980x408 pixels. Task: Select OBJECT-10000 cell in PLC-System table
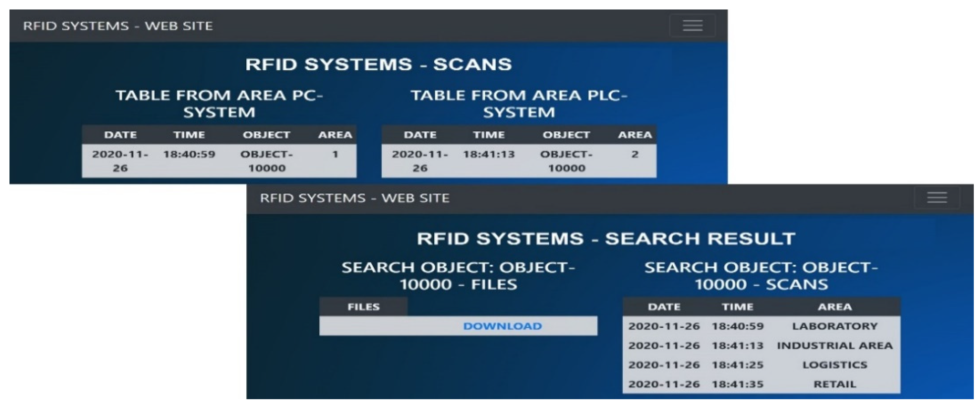tap(566, 161)
